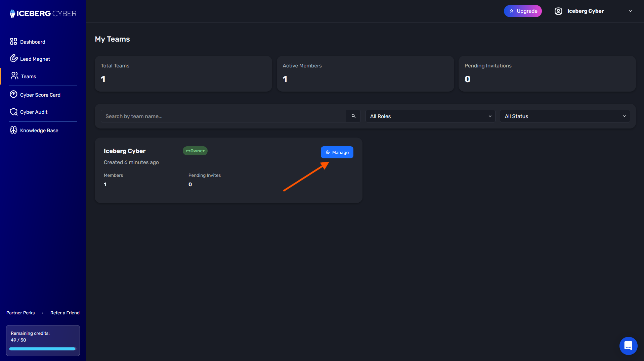Click the gear icon inside Manage button
Image resolution: width=644 pixels, height=361 pixels.
(x=328, y=152)
